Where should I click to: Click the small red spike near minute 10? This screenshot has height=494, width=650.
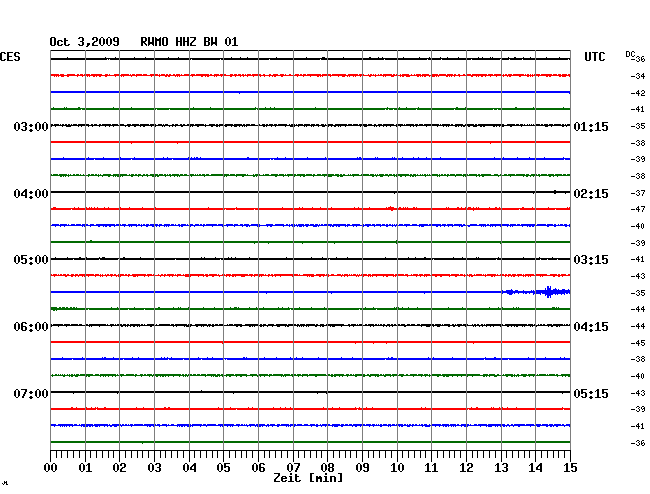(391, 208)
